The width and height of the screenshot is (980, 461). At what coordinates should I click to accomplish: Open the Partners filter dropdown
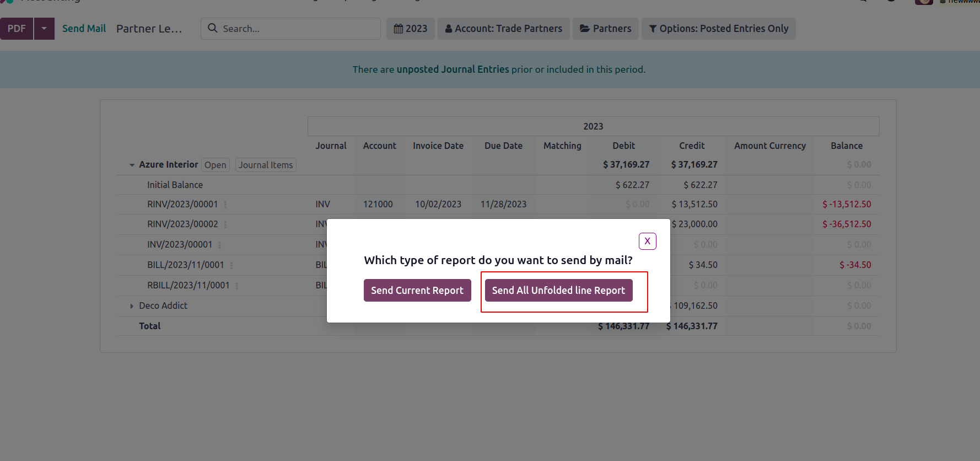pyautogui.click(x=606, y=29)
